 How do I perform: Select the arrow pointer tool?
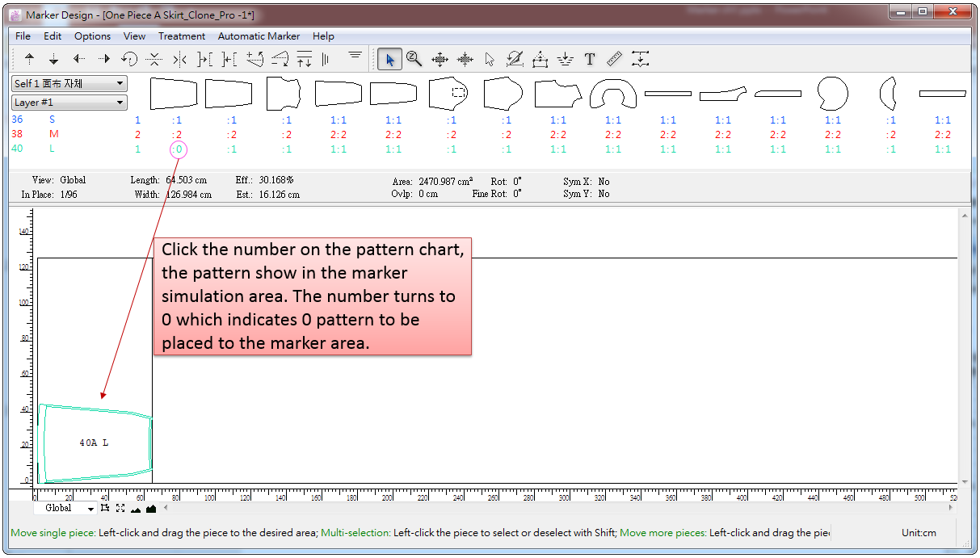389,59
